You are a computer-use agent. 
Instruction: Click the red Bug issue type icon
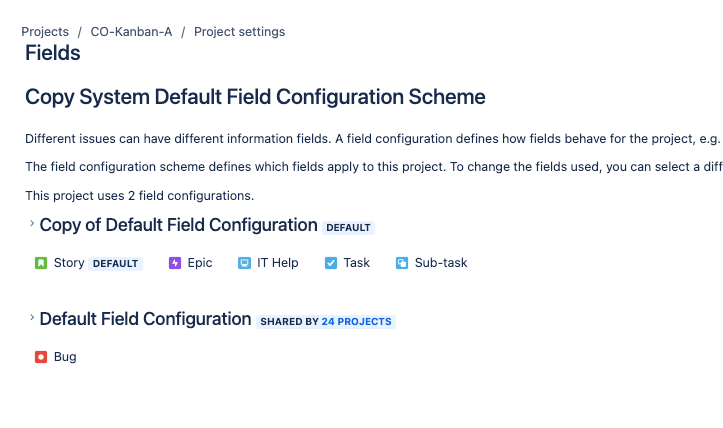[41, 357]
